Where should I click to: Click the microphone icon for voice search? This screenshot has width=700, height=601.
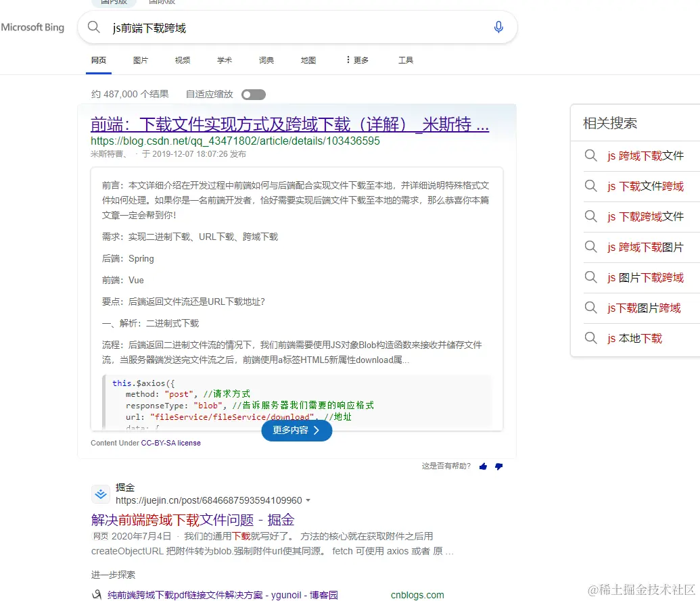(x=498, y=27)
